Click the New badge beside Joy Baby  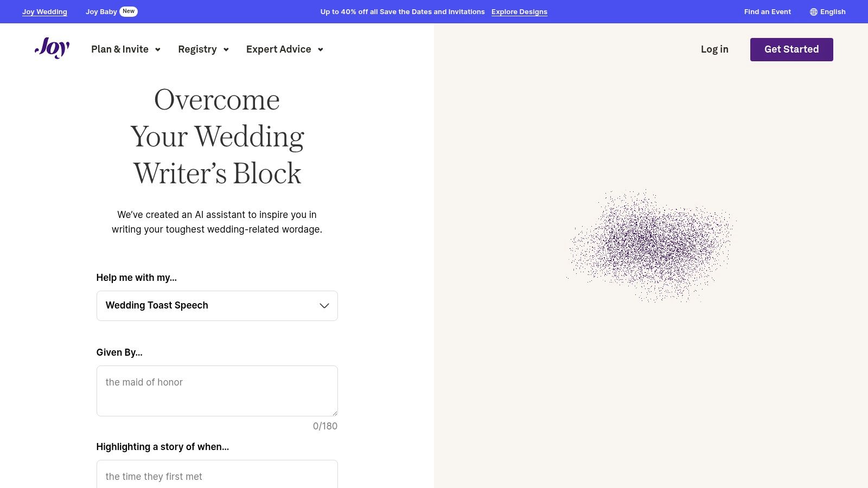129,11
